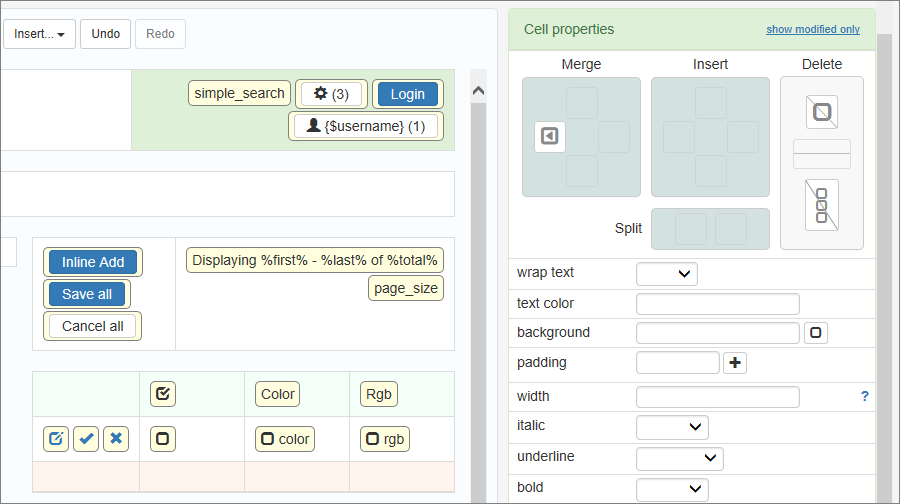The image size is (900, 504).
Task: Click the text color input field
Action: (717, 304)
